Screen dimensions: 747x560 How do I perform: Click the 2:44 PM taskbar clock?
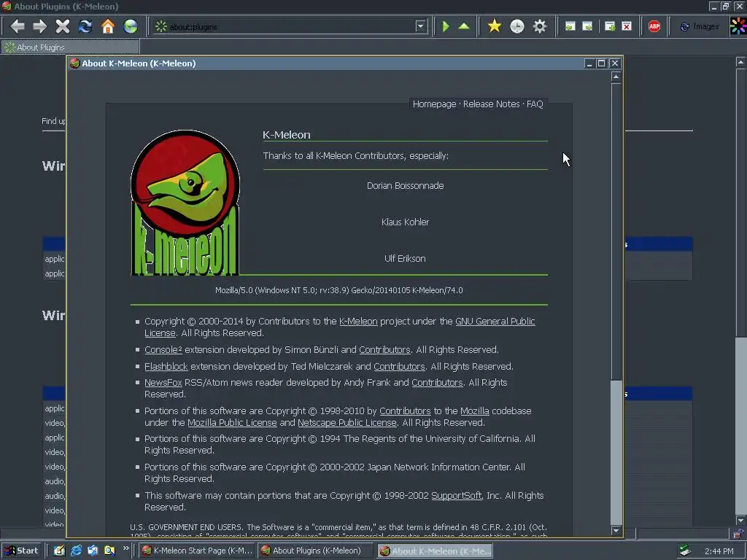(x=719, y=551)
